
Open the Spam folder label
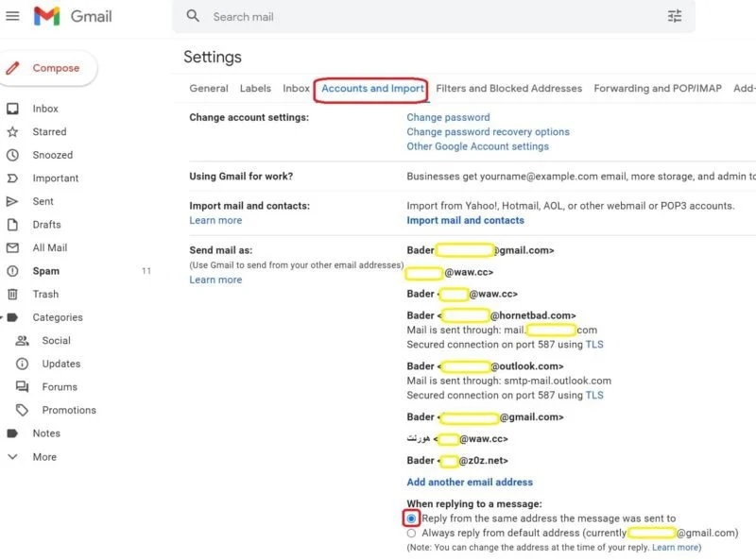45,271
